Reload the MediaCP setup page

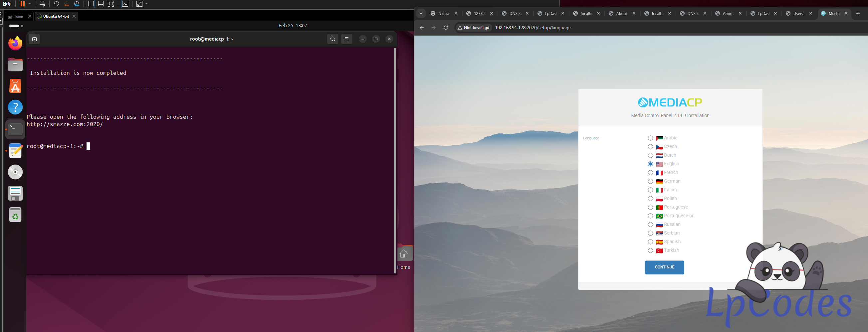445,28
